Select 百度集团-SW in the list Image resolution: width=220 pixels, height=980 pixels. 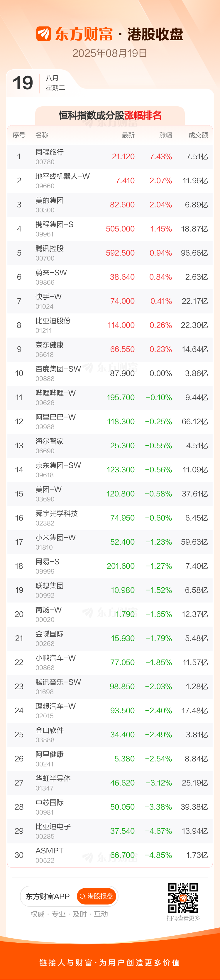[x=58, y=369]
